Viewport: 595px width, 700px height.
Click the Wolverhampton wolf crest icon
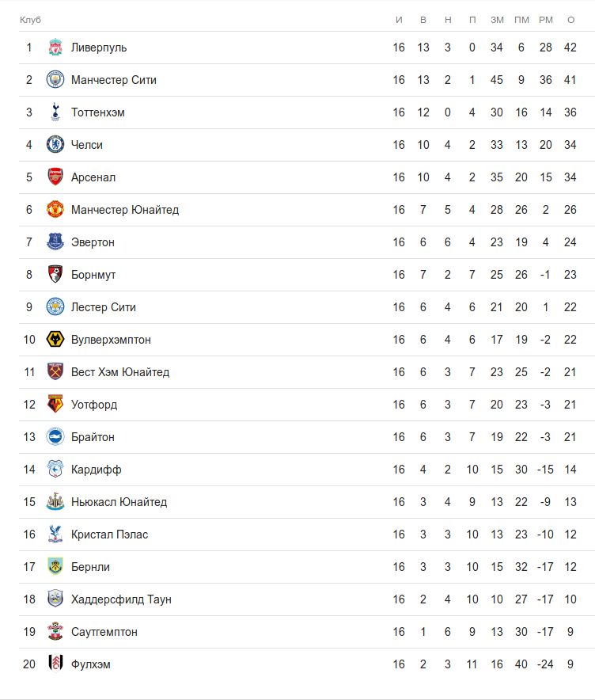(55, 340)
